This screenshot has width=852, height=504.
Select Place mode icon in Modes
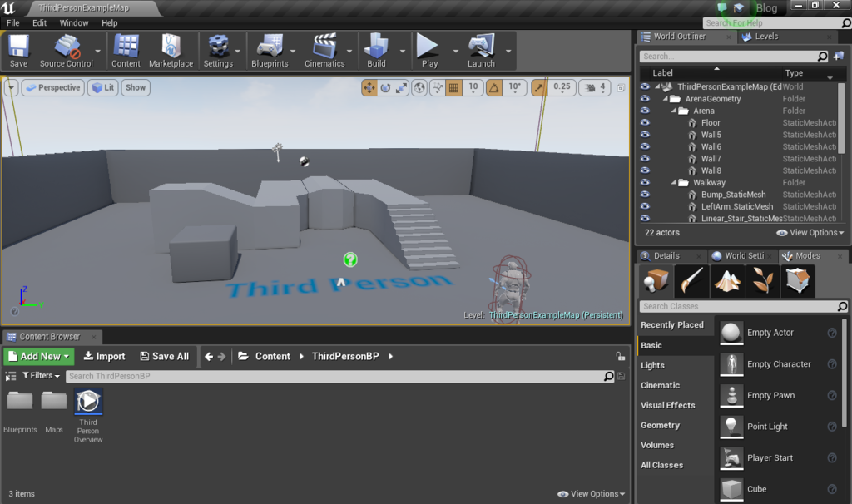click(x=656, y=281)
